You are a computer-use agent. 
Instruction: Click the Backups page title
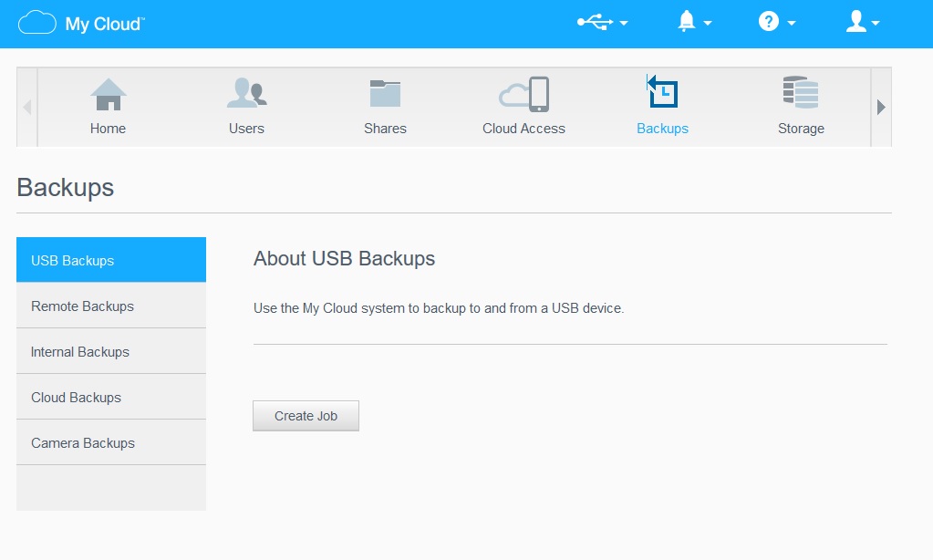click(66, 188)
